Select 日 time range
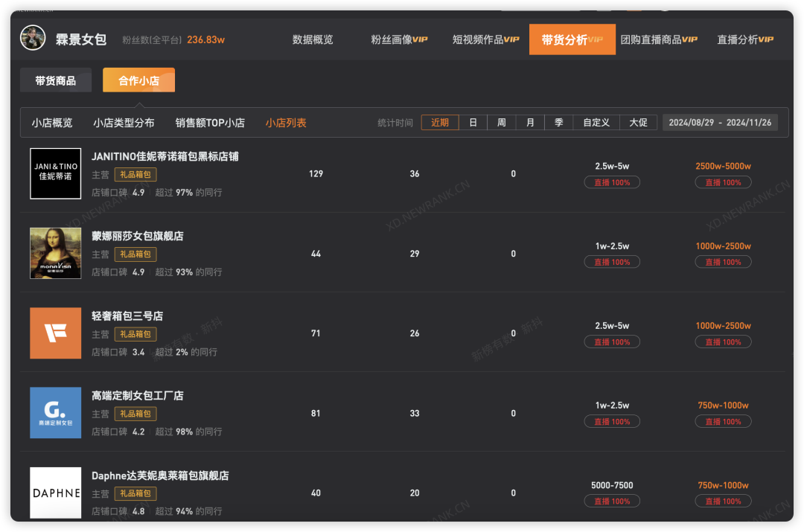804x532 pixels. pyautogui.click(x=473, y=123)
